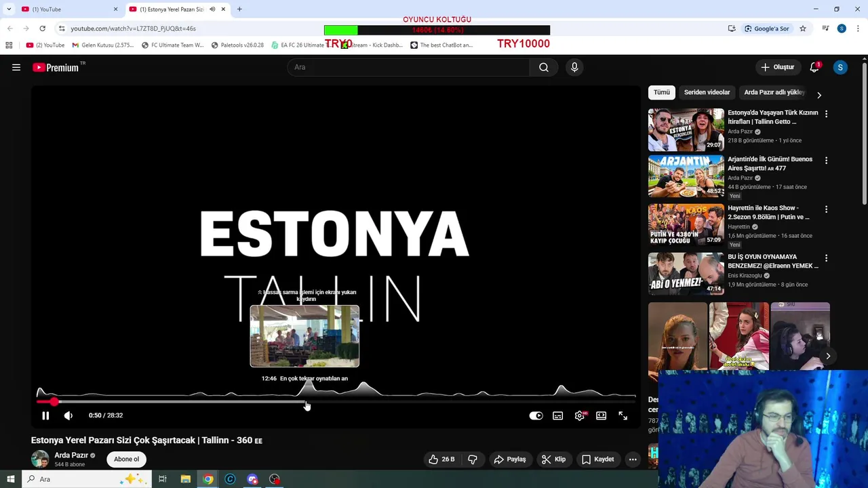Open the YouTube guide hamburger menu
This screenshot has width=868, height=488.
[16, 67]
